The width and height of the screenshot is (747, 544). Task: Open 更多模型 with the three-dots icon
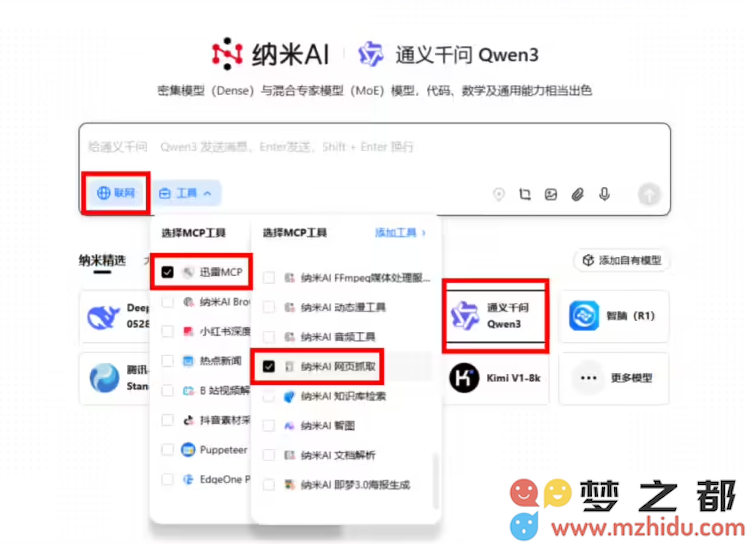pyautogui.click(x=614, y=378)
